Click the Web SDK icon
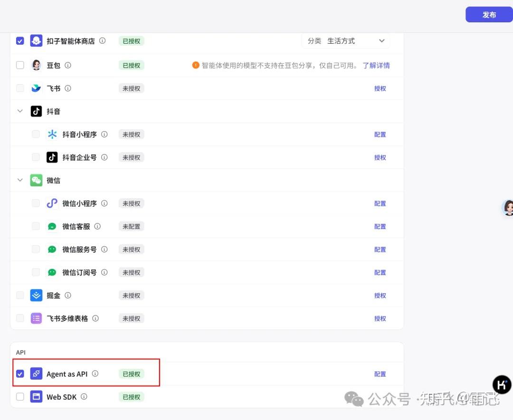 pyautogui.click(x=37, y=397)
